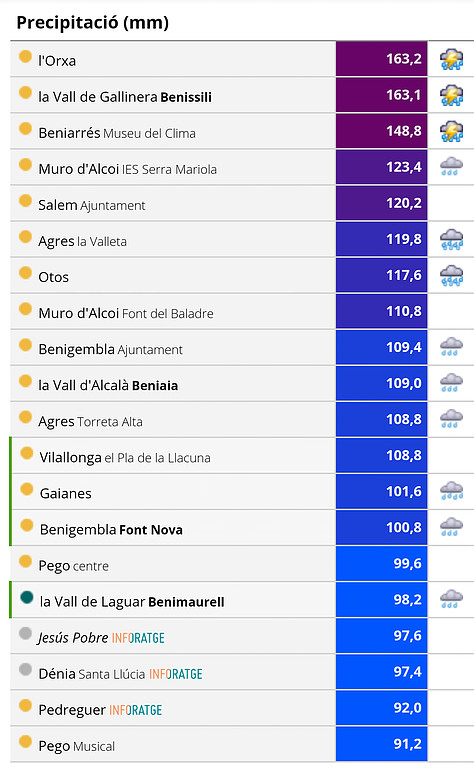The width and height of the screenshot is (474, 779).
Task: Select the heavy rain icon for Otos
Action: point(451,276)
